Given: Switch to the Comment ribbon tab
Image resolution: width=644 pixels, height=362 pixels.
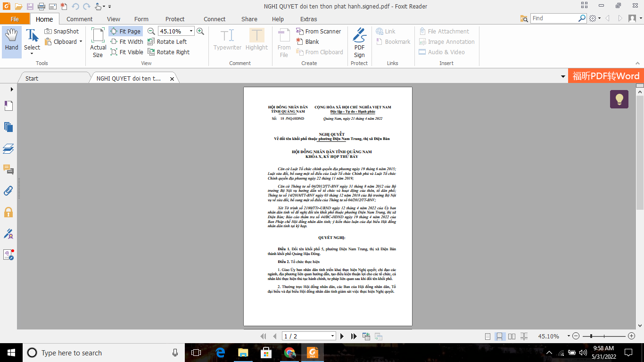Looking at the screenshot, I should click(79, 19).
